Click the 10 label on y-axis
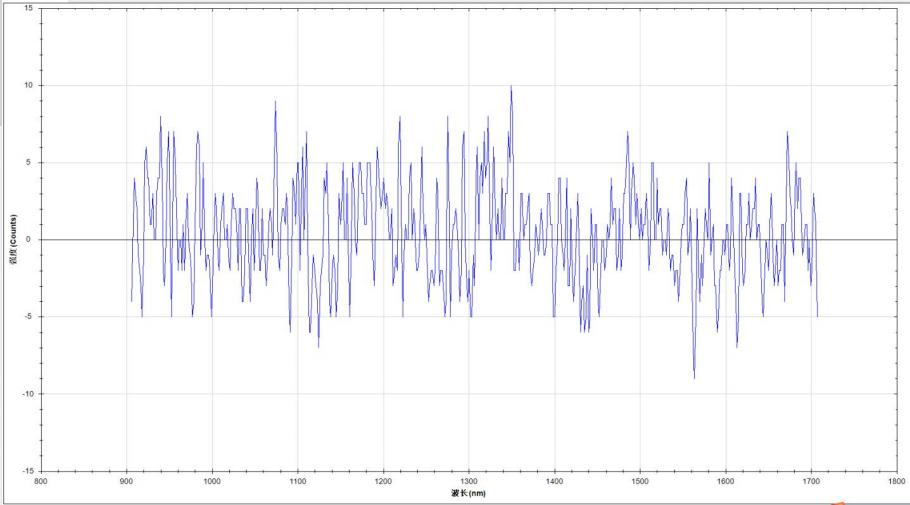 27,85
